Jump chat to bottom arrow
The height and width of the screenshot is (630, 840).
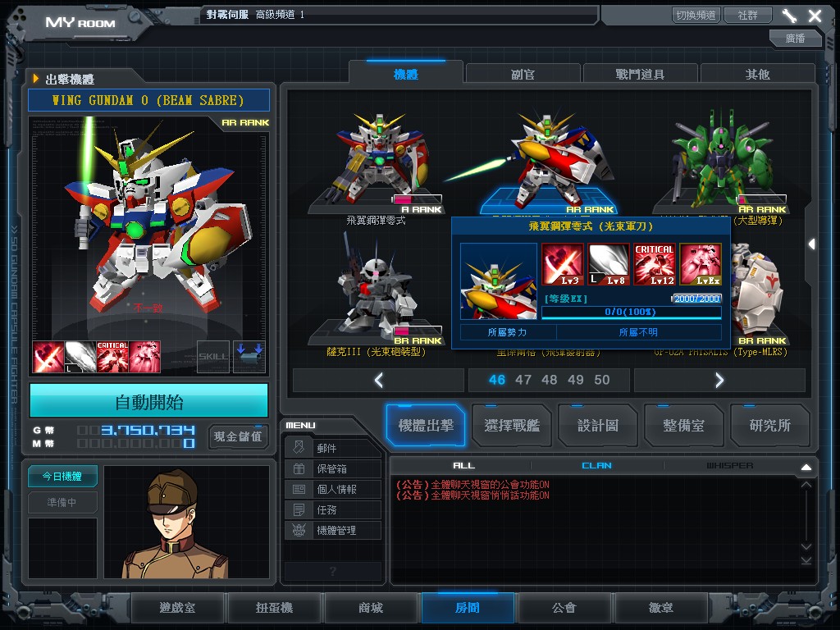806,560
